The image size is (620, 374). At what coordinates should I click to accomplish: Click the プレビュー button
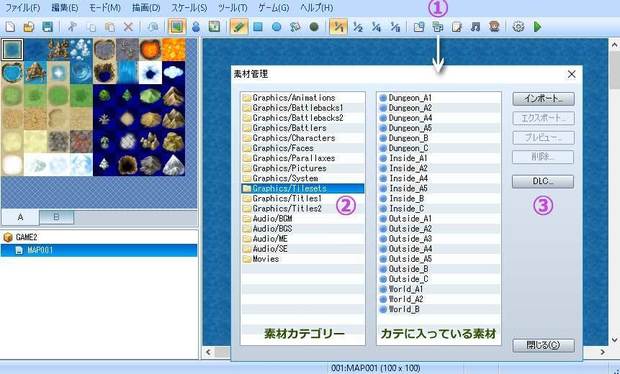[543, 138]
